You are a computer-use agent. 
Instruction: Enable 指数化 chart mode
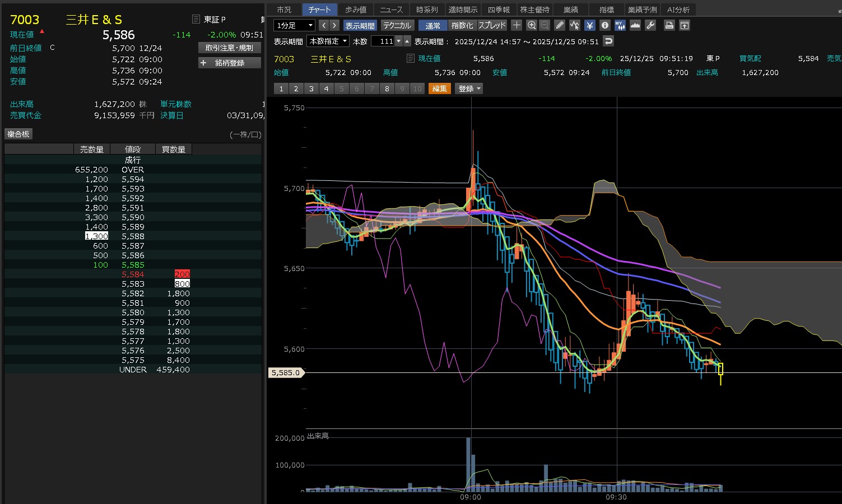click(462, 25)
